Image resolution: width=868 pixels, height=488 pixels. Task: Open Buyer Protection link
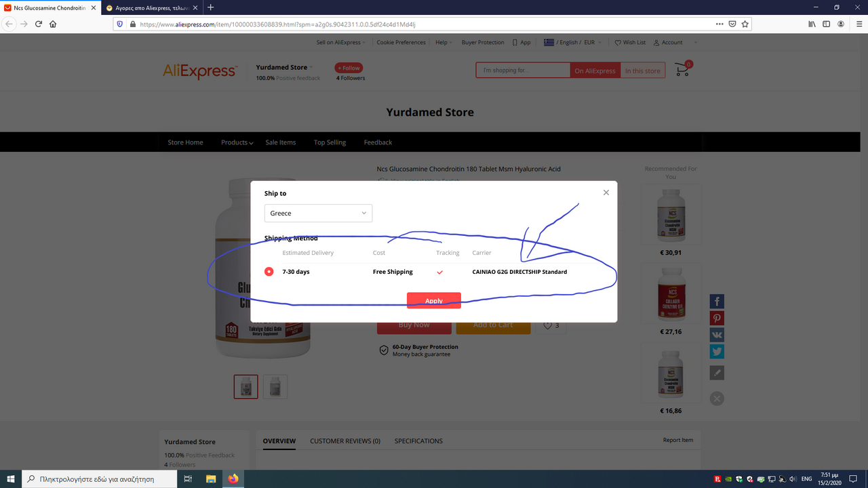point(483,42)
